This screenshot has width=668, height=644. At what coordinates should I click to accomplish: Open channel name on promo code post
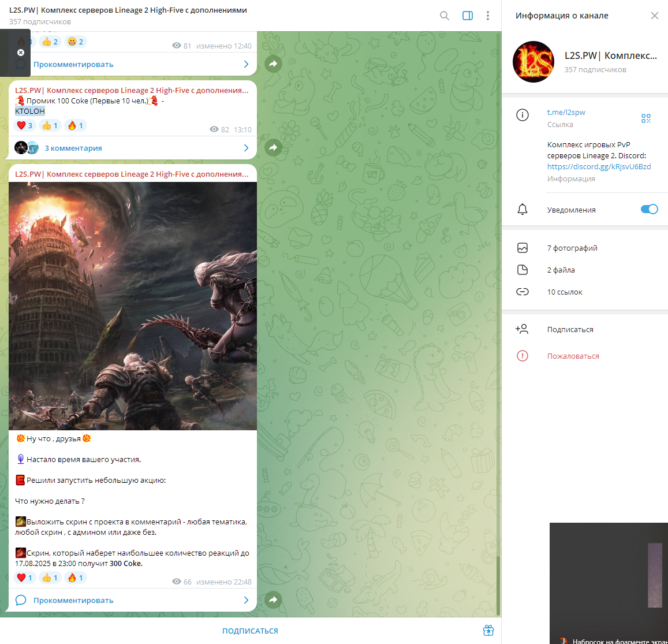(x=132, y=90)
